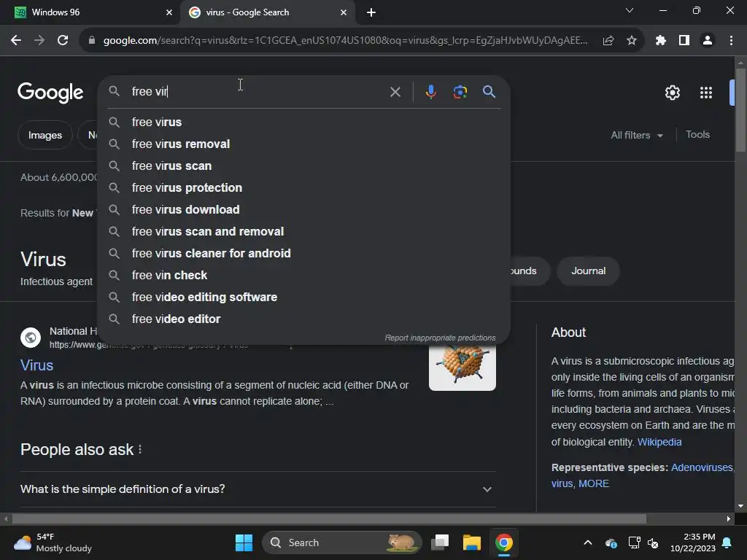Click the vertical scrollbar thumb
The image size is (747, 560).
tap(740, 111)
